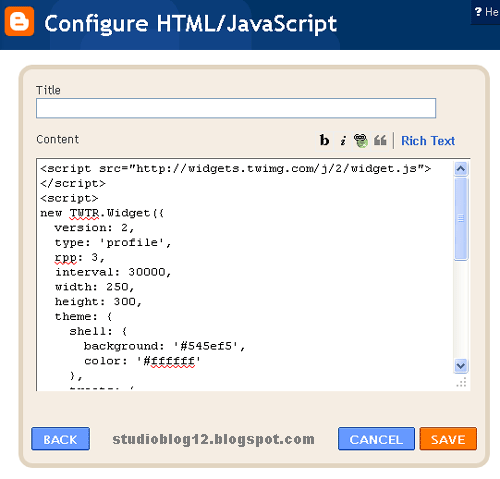
Task: Click the closing "</script>" tag line
Action: coord(73,183)
